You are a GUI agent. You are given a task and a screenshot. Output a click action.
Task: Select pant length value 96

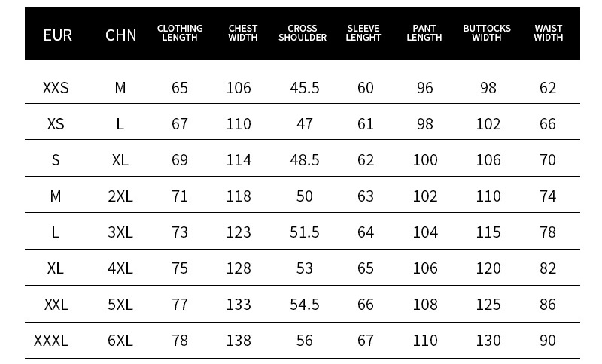click(425, 88)
